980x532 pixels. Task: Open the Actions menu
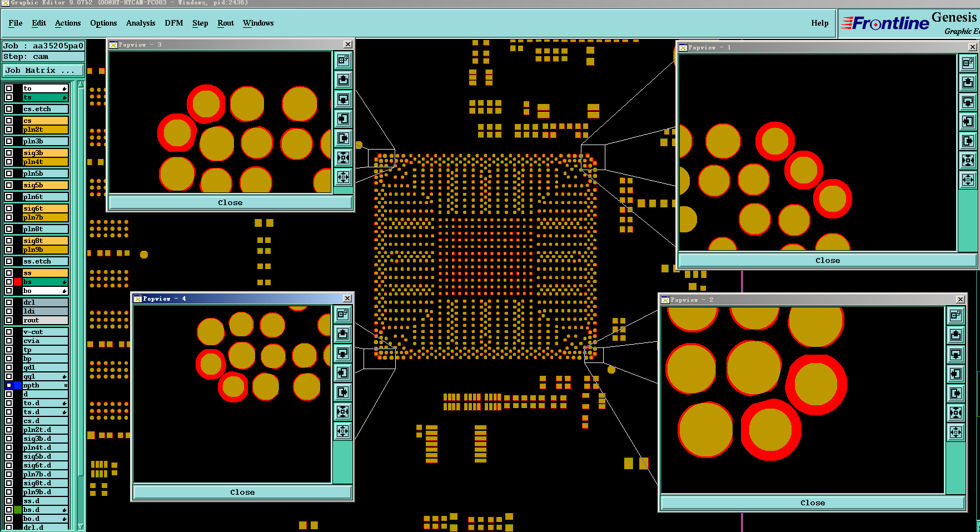click(68, 23)
